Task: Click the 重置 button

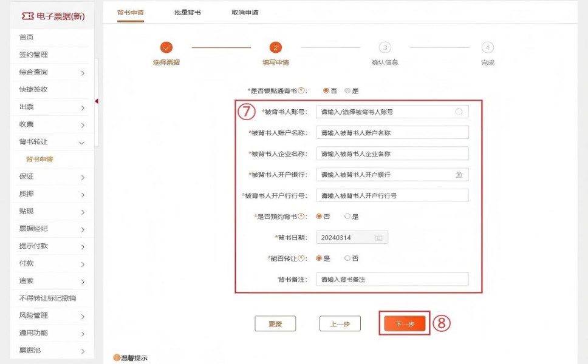Action: pyautogui.click(x=275, y=323)
